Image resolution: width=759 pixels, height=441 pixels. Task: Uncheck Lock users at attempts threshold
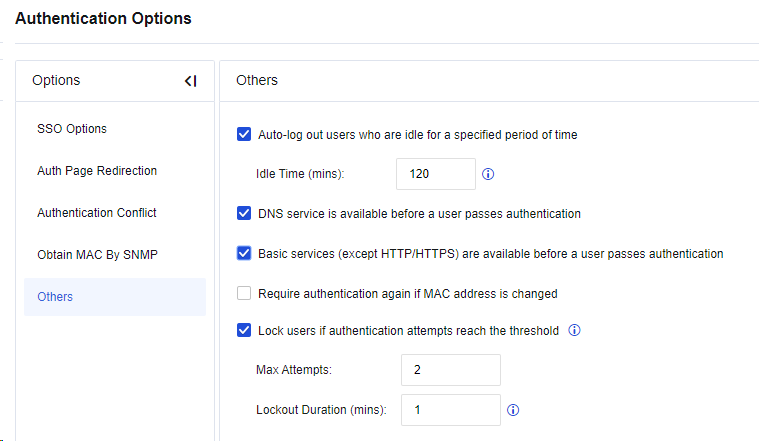(244, 330)
